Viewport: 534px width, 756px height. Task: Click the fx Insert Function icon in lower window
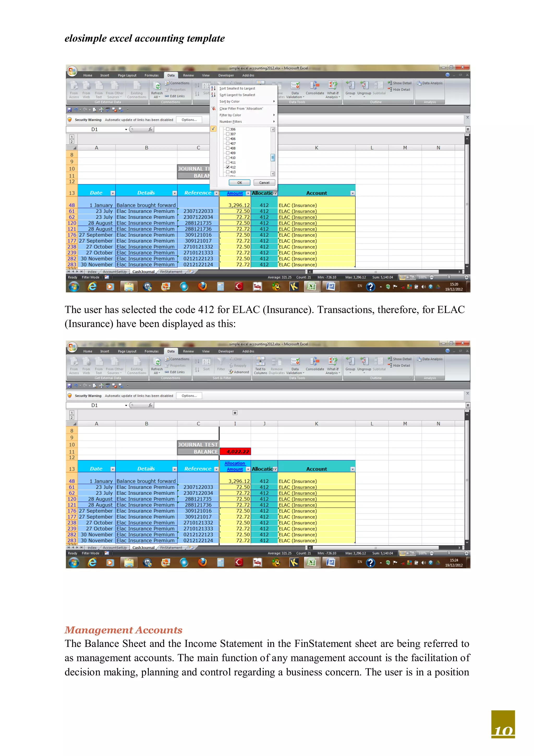pyautogui.click(x=150, y=405)
